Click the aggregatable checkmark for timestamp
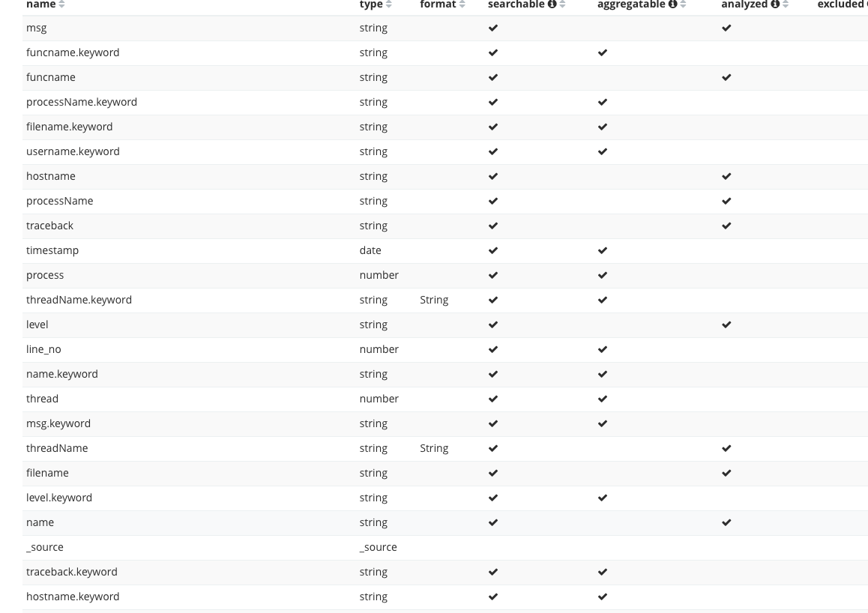Screen dimensions: 868x613 [x=603, y=250]
